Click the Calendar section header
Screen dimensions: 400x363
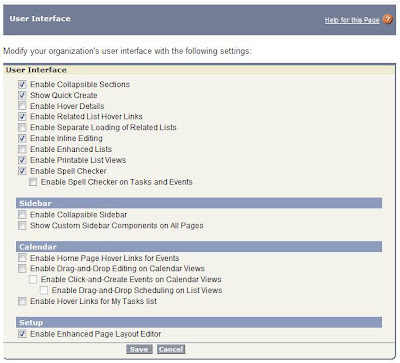(x=199, y=247)
